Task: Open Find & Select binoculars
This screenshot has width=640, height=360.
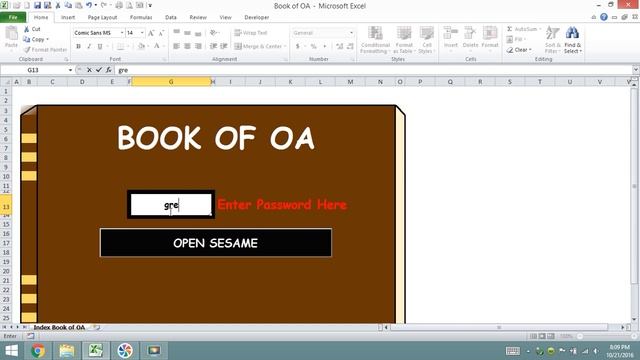Action: point(572,39)
